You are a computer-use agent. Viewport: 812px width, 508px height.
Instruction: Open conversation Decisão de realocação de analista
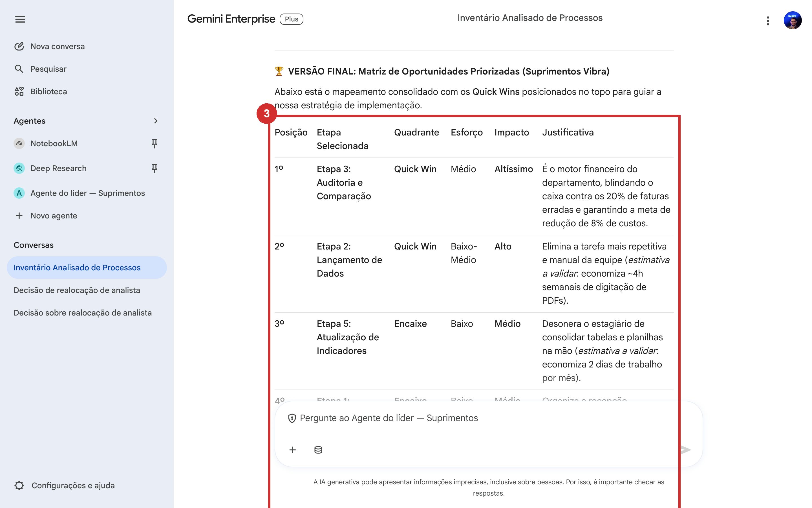click(x=77, y=290)
